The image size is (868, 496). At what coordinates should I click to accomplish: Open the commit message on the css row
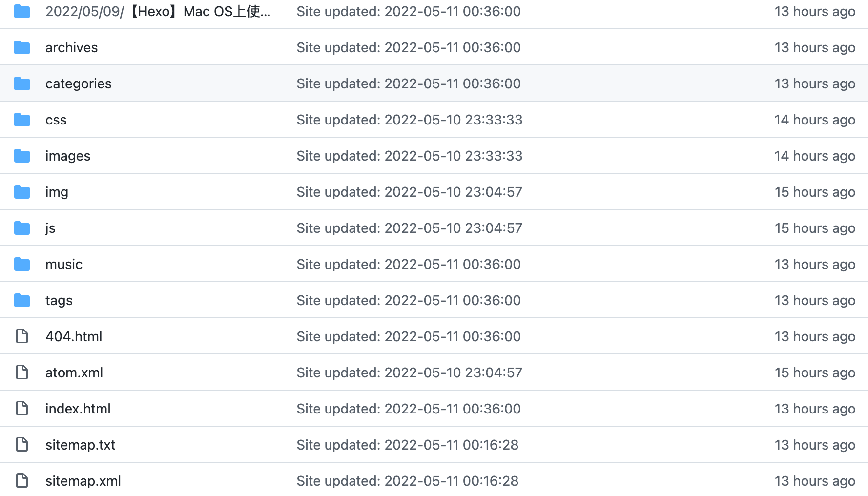pyautogui.click(x=409, y=120)
